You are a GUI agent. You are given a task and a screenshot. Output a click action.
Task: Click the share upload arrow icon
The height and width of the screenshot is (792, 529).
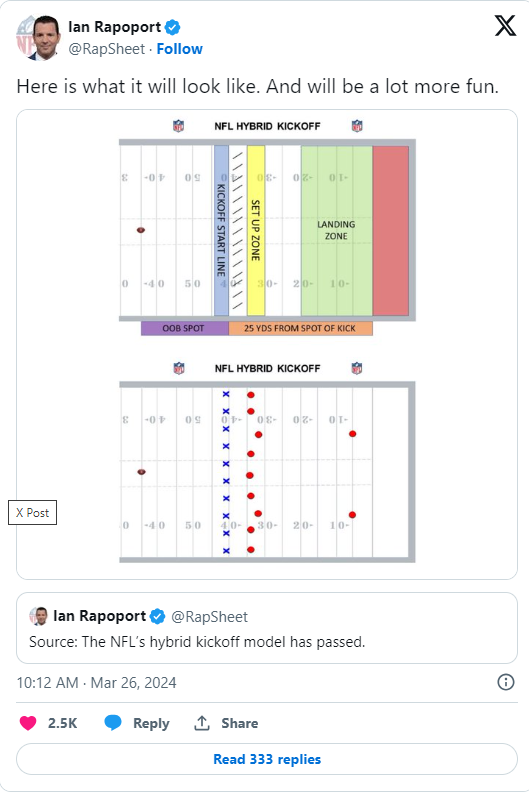[x=202, y=723]
